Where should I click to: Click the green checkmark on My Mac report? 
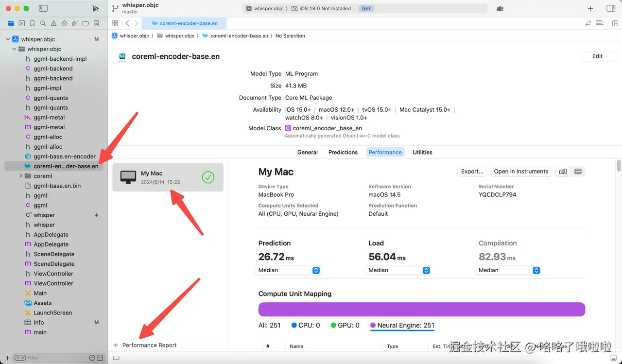[208, 177]
